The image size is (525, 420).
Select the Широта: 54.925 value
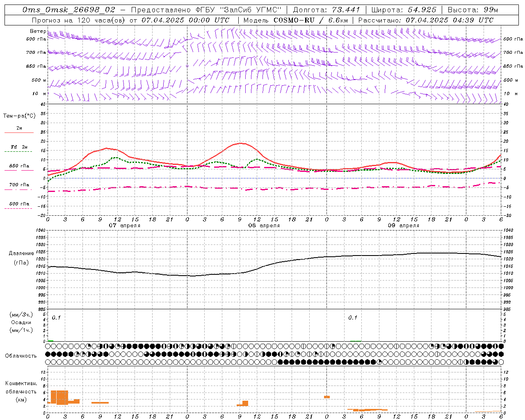[x=404, y=9]
